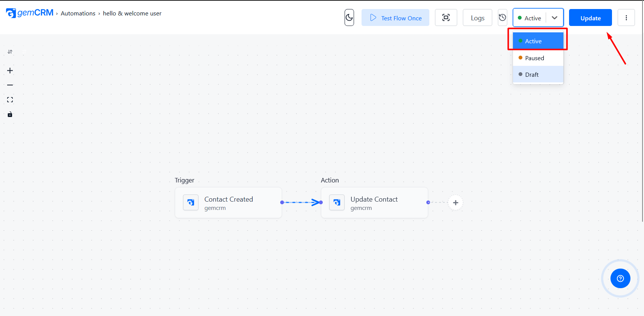Select Draft in the status menu
Image resolution: width=644 pixels, height=316 pixels.
(x=538, y=74)
